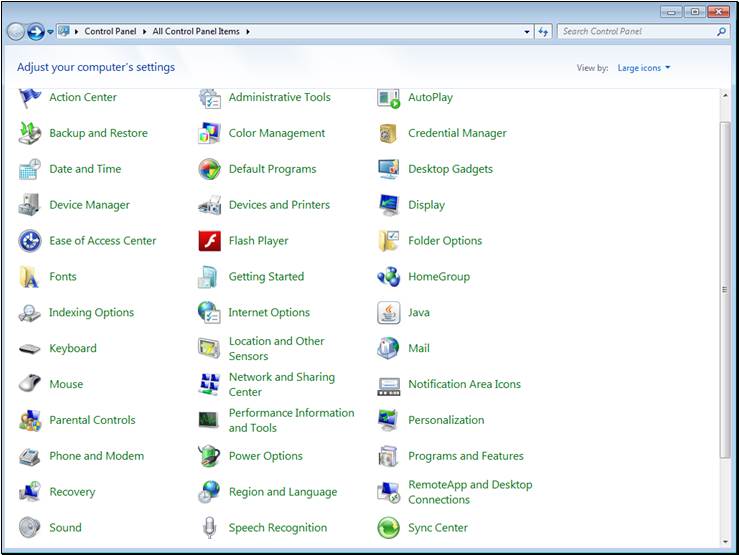Open the red Flash Player icon
Image resolution: width=739 pixels, height=555 pixels.
coord(209,241)
